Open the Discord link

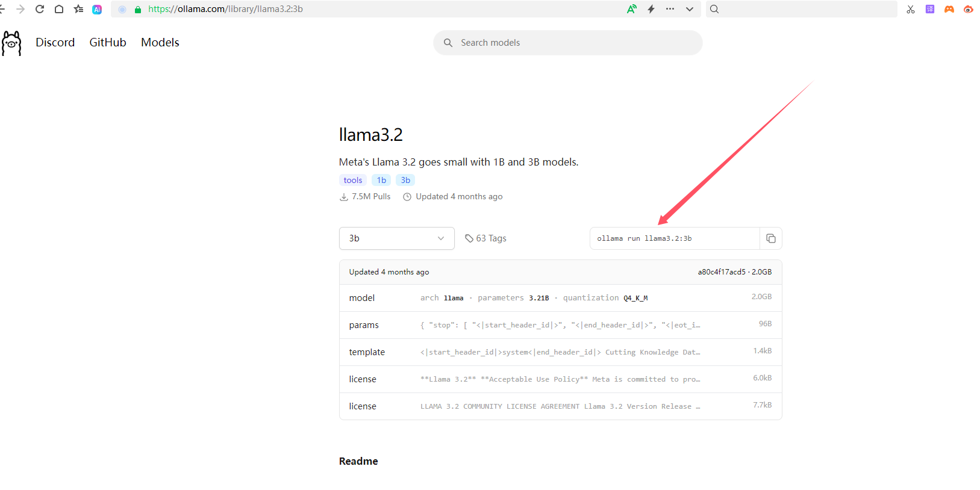click(55, 43)
